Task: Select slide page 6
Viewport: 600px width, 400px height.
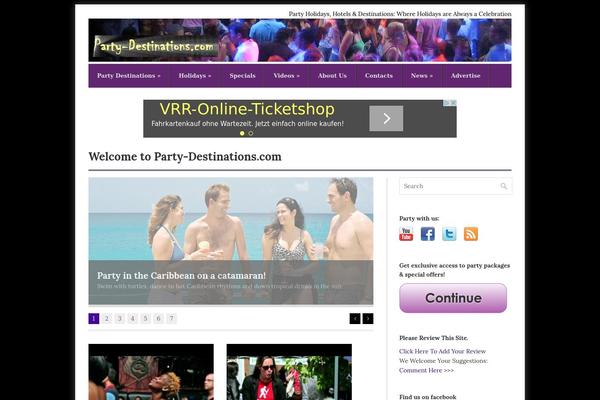Action: [158, 318]
